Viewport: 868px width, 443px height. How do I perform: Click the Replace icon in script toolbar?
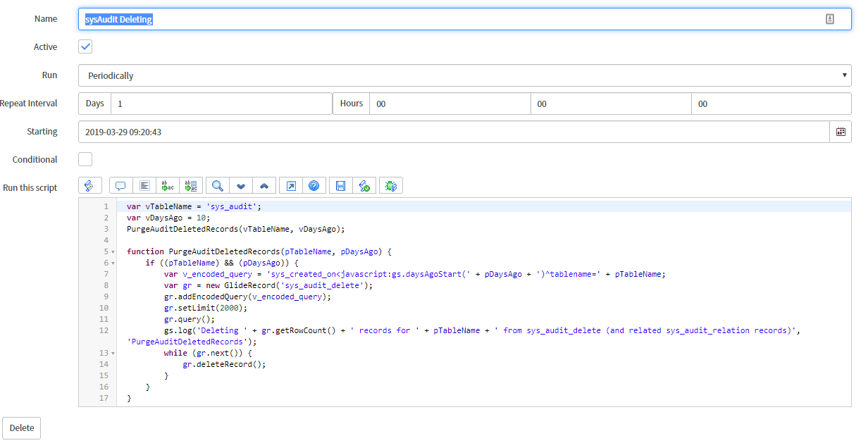point(168,186)
